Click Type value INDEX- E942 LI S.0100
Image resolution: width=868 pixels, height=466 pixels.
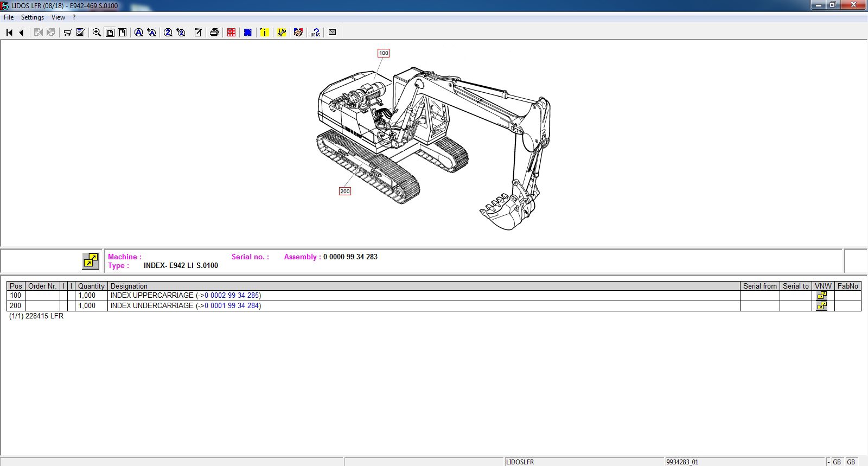[181, 266]
